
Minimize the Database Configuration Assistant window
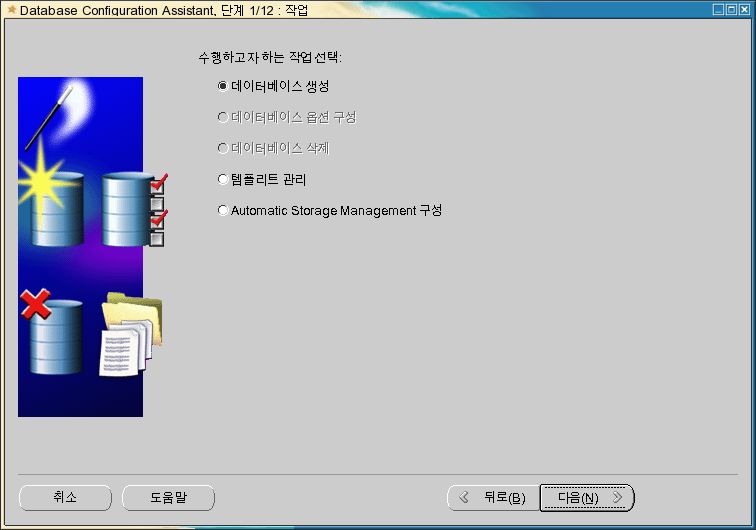pos(718,9)
